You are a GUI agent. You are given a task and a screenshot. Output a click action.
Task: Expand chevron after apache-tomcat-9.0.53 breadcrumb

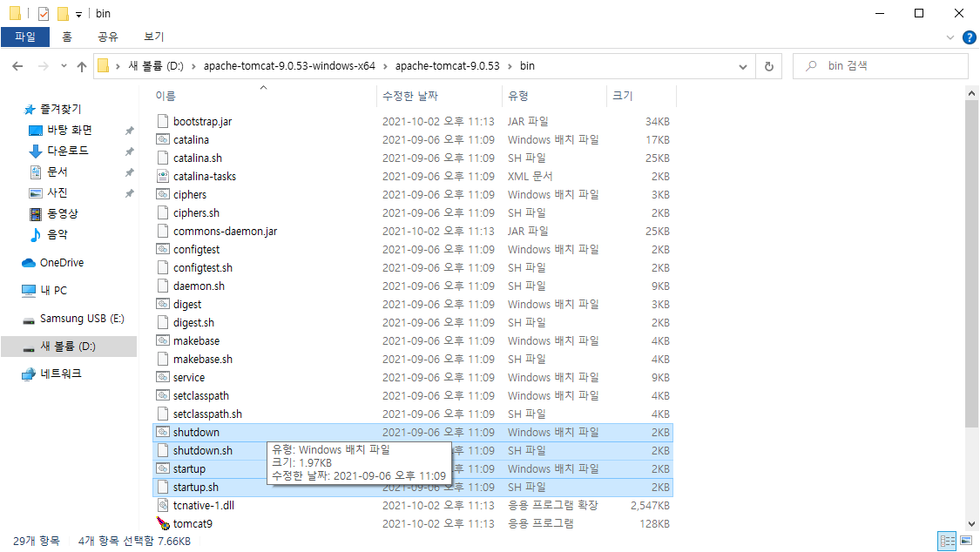[x=510, y=66]
